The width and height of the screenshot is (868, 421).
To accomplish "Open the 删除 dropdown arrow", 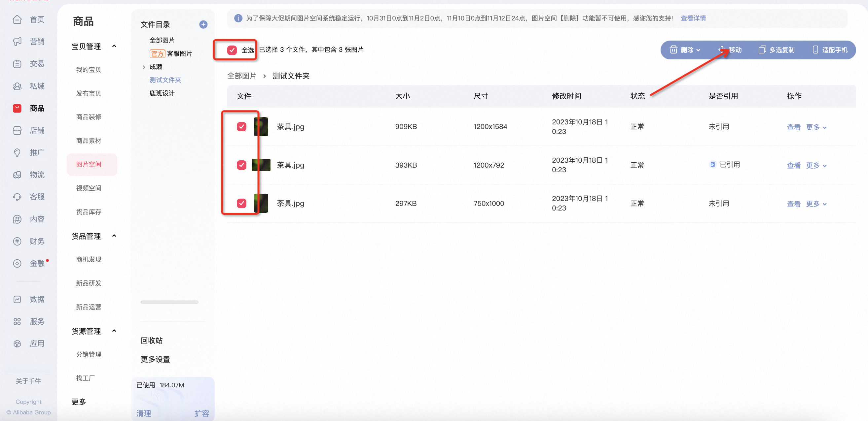I will point(698,50).
